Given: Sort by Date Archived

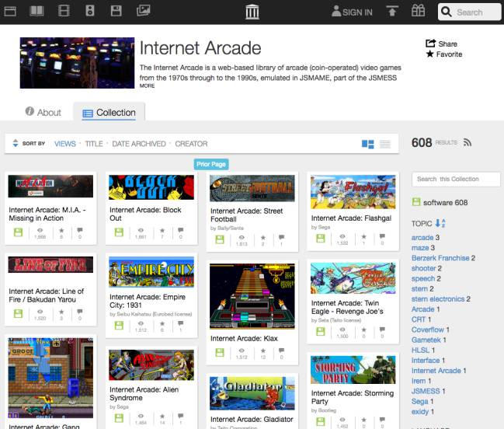Looking at the screenshot, I should click(139, 144).
